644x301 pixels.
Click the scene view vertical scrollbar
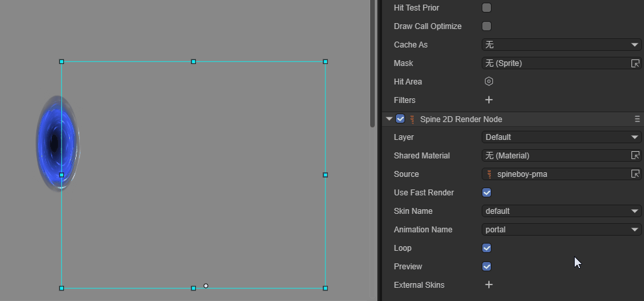coord(373,63)
